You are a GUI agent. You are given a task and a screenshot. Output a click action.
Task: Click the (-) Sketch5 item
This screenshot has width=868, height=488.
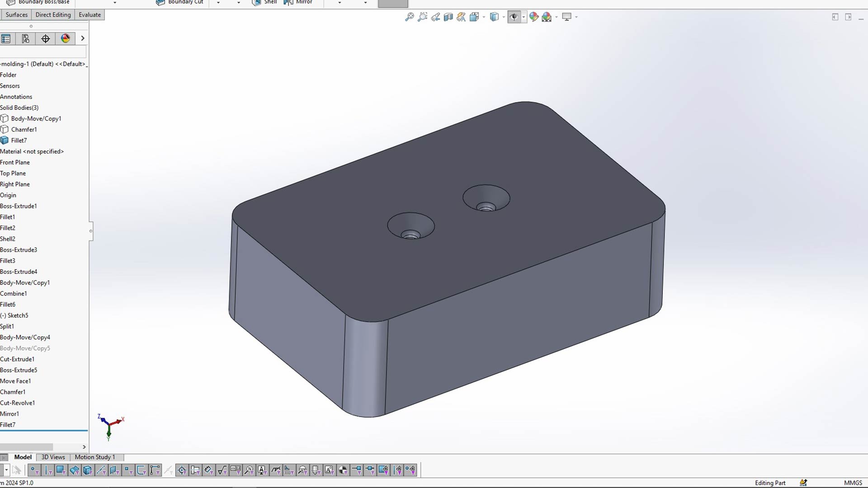[14, 315]
